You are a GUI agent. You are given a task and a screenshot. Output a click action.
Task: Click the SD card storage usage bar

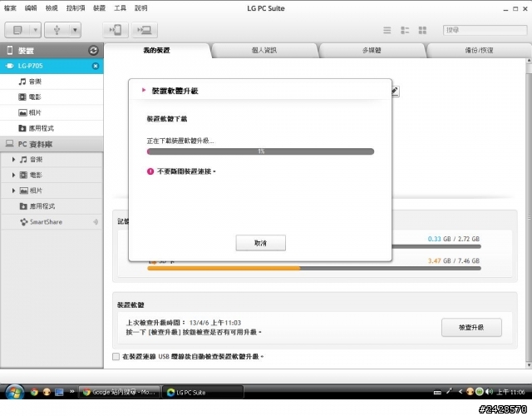[x=314, y=268]
